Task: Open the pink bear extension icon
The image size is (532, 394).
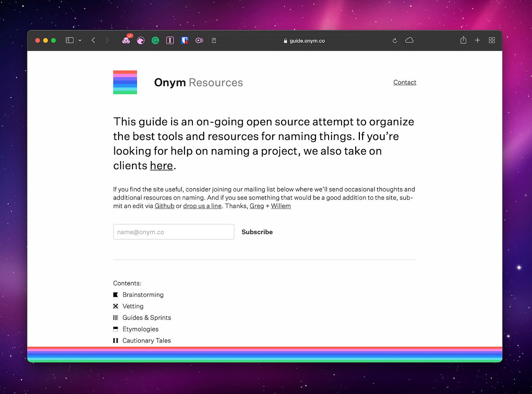Action: pyautogui.click(x=141, y=41)
